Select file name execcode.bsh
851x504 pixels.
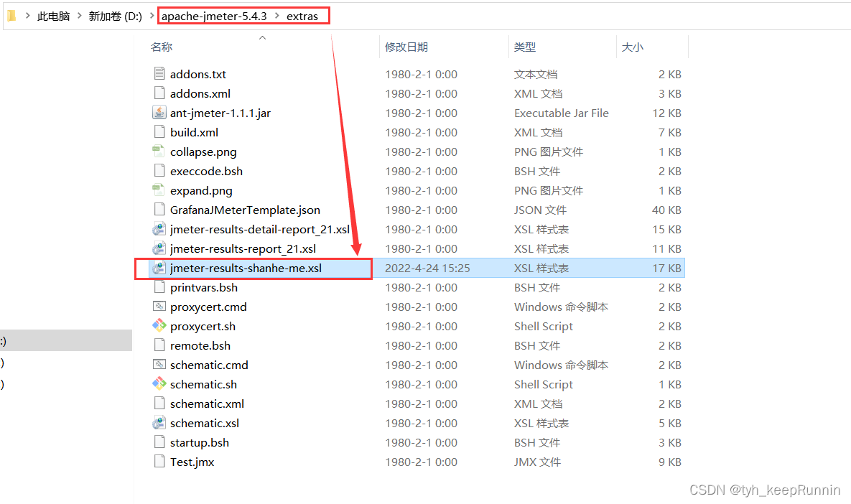click(206, 172)
